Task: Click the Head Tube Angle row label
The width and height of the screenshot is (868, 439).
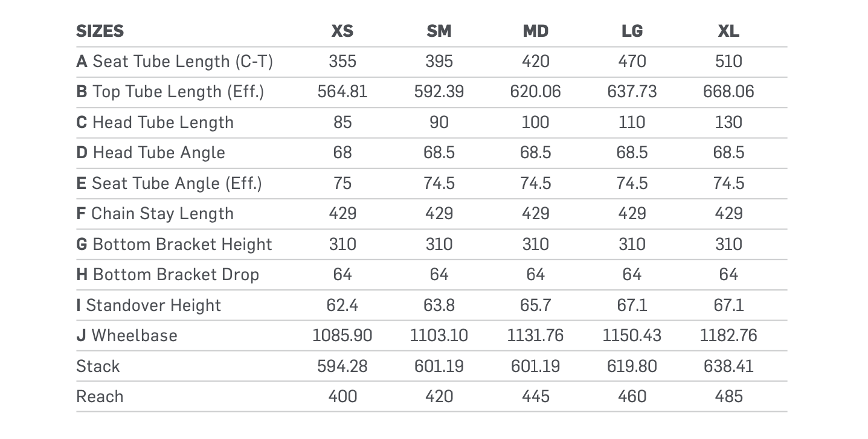Action: tap(151, 153)
